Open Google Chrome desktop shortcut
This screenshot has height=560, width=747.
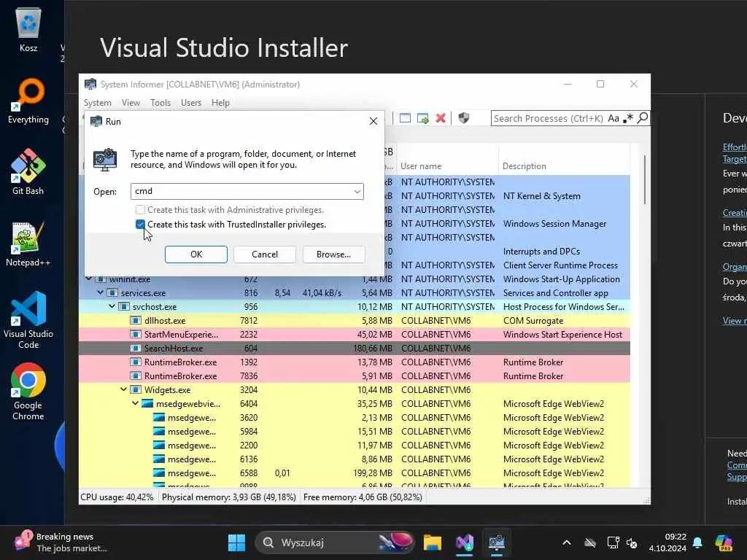click(28, 392)
